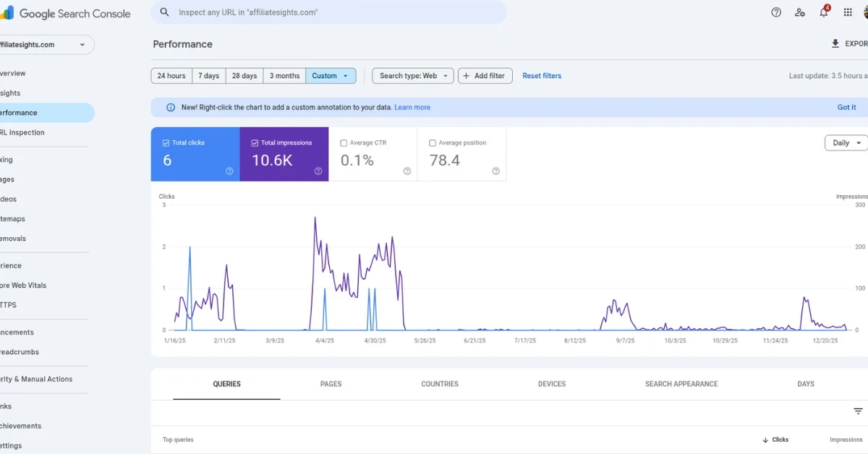Open the Custom date range dropdown
The height and width of the screenshot is (454, 868).
pos(331,76)
